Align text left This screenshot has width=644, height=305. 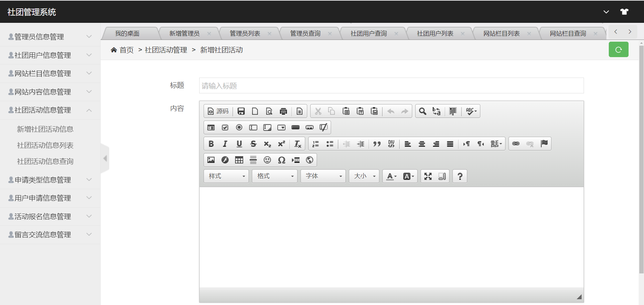click(x=408, y=144)
